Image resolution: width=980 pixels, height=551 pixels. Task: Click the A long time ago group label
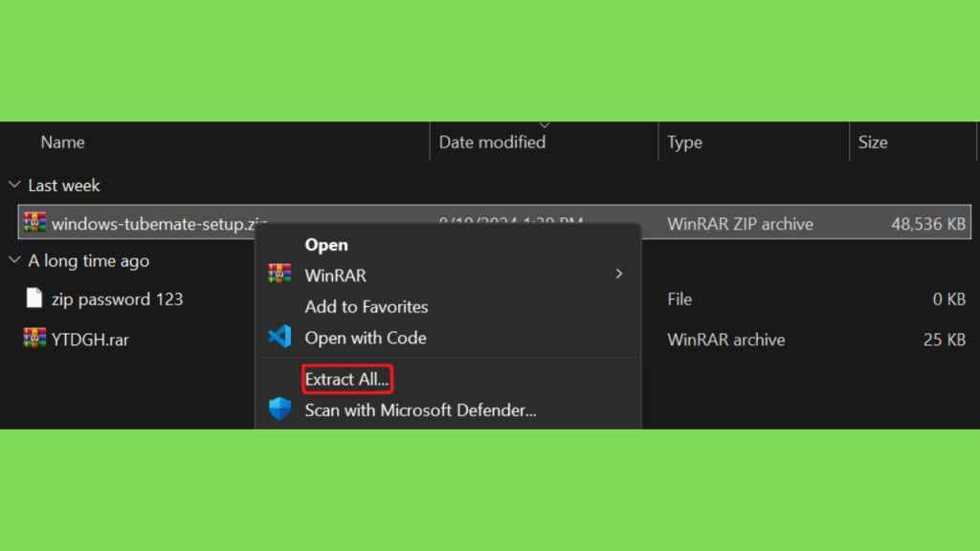(89, 260)
